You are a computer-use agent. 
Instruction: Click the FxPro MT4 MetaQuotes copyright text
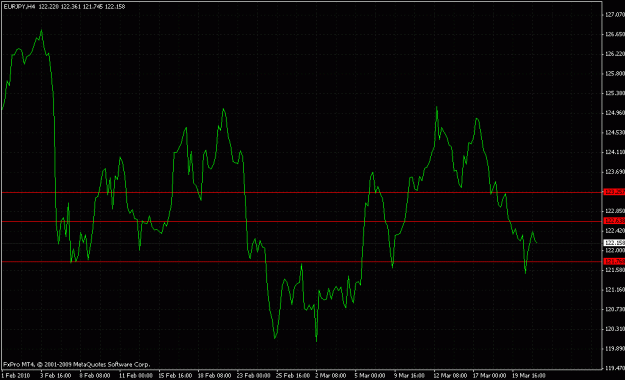coord(77,364)
